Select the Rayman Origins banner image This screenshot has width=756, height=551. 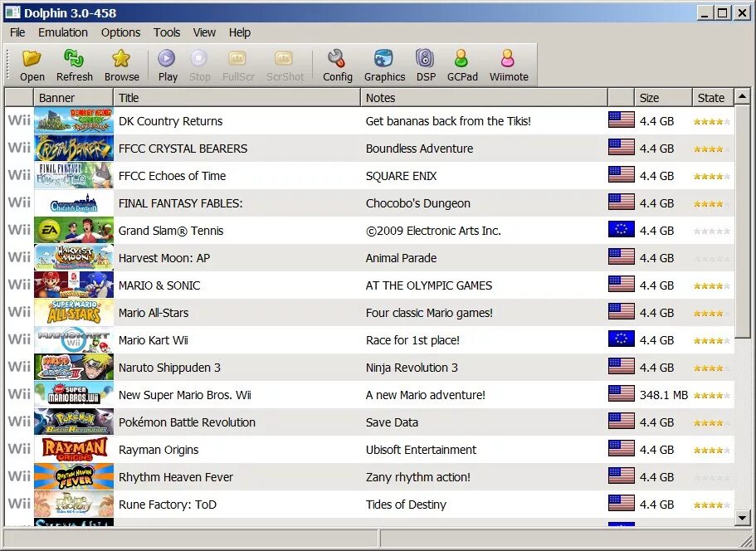pos(74,449)
